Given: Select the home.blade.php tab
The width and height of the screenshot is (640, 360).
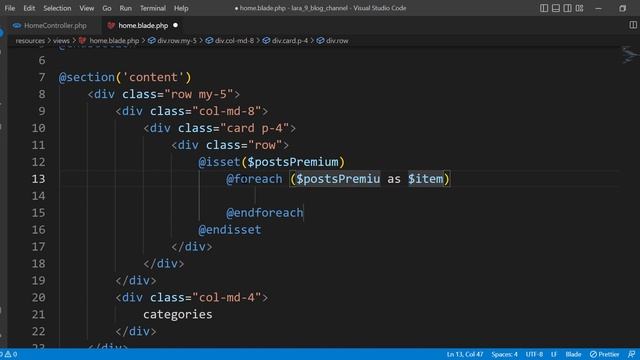Looking at the screenshot, I should pos(143,25).
